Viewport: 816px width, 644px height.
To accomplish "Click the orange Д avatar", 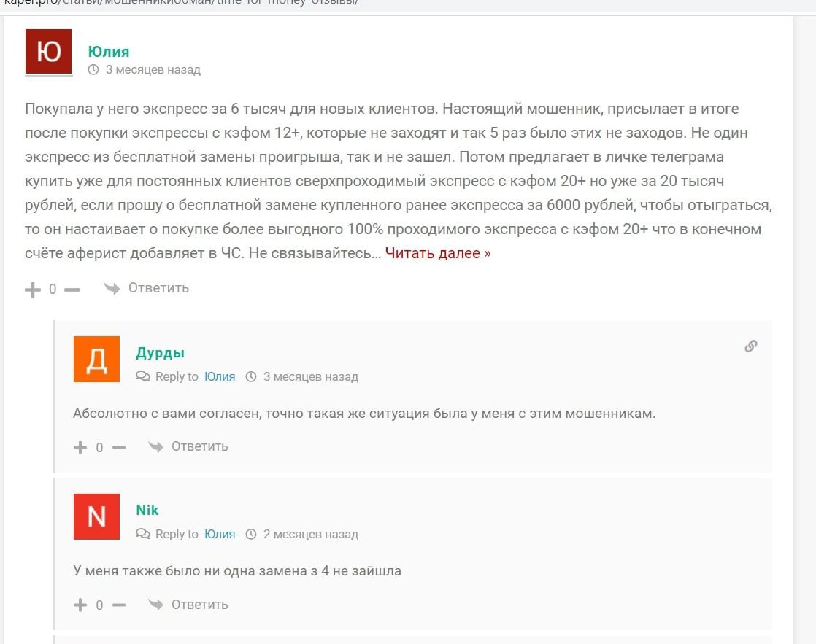I will point(97,359).
